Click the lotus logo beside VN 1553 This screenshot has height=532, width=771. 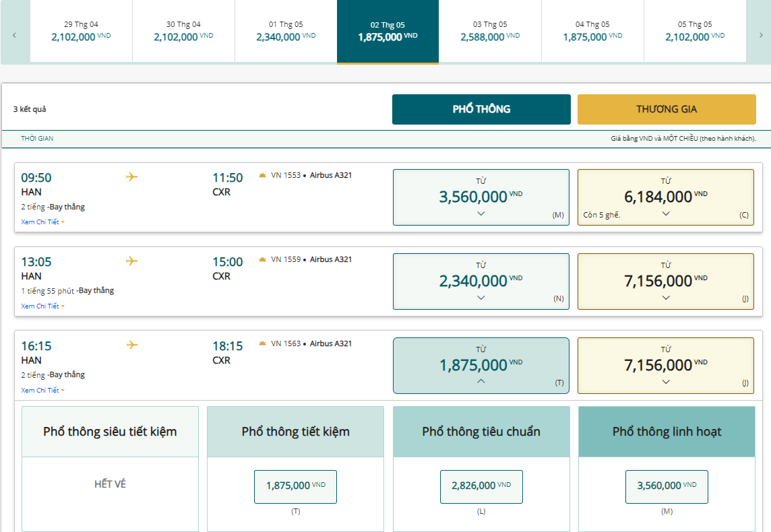[x=263, y=176]
